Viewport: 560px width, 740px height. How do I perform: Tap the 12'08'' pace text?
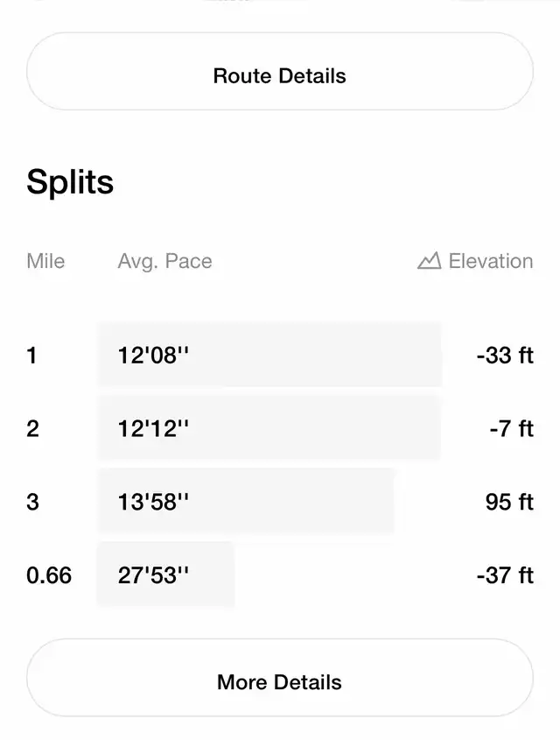[x=153, y=356]
